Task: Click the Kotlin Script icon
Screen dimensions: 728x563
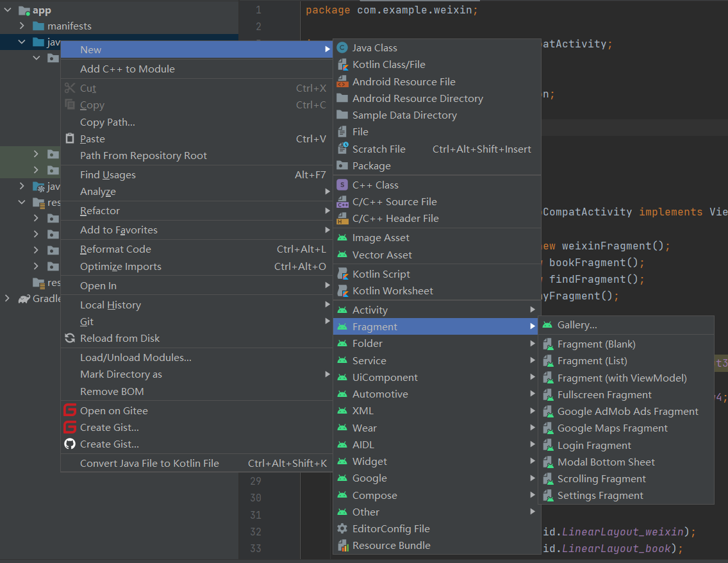Action: click(342, 274)
